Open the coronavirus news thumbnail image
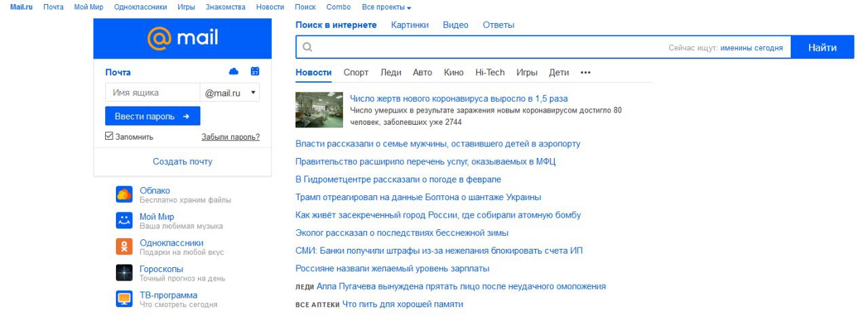868x316 pixels. [319, 110]
